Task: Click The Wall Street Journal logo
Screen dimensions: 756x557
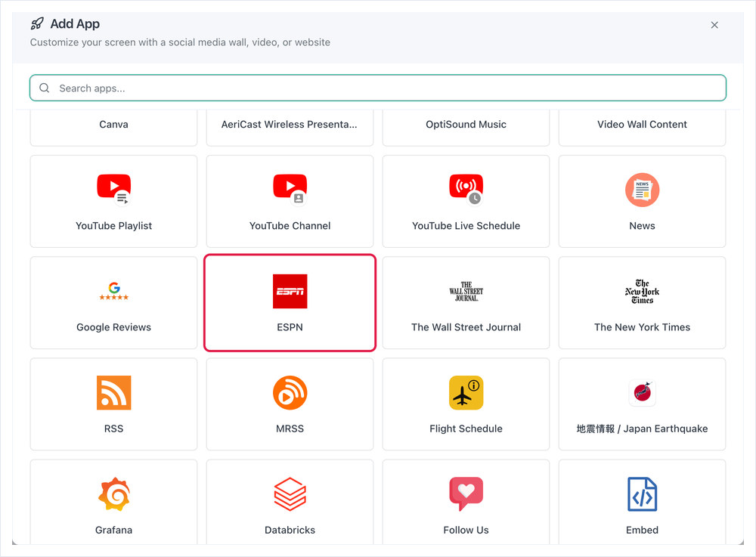Action: tap(466, 291)
